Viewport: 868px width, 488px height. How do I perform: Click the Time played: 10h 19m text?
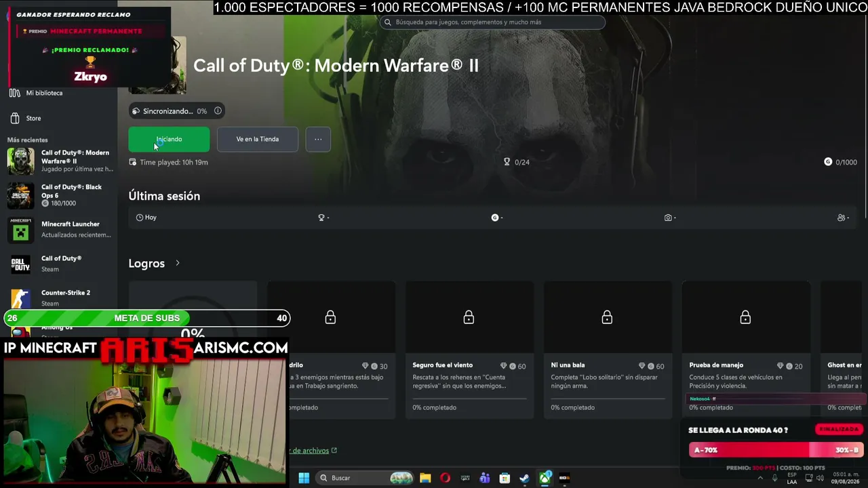174,163
